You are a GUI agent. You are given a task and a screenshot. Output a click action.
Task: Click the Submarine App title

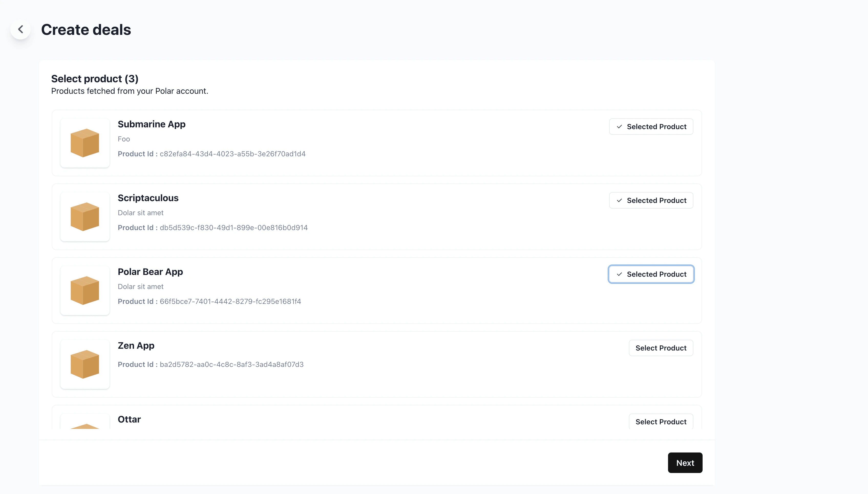point(152,124)
